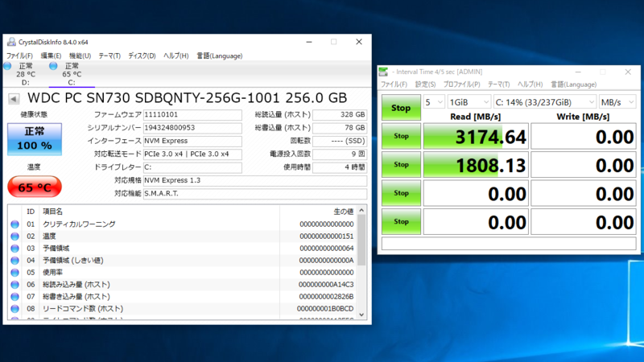
Task: Click the 65 °C temperature button
Action: (x=35, y=187)
